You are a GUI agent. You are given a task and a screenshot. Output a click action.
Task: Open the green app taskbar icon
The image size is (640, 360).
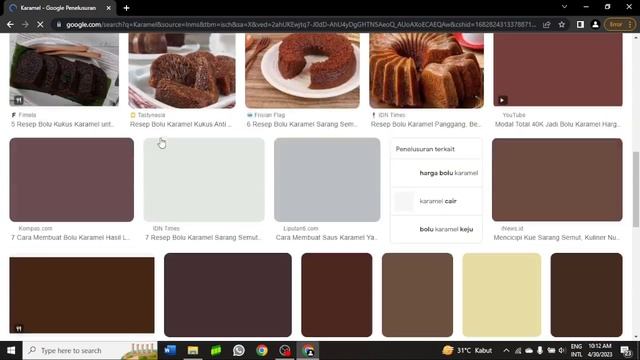[216, 351]
